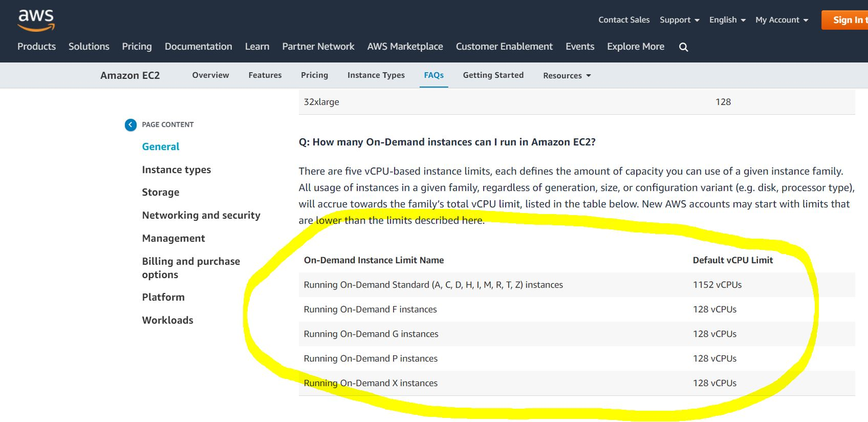868x422 pixels.
Task: Open the Partner Network menu
Action: pos(318,46)
